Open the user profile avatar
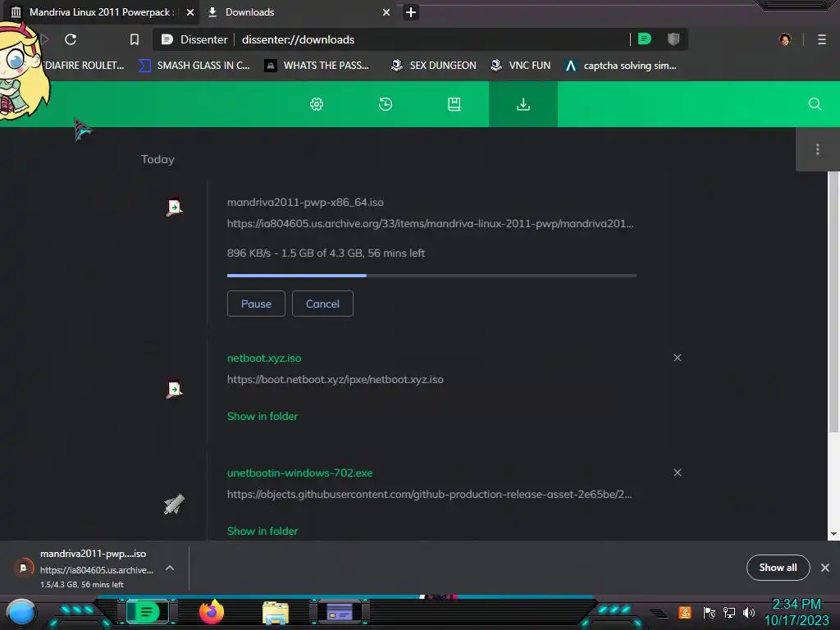Screen dimensions: 840x630 click(785, 39)
